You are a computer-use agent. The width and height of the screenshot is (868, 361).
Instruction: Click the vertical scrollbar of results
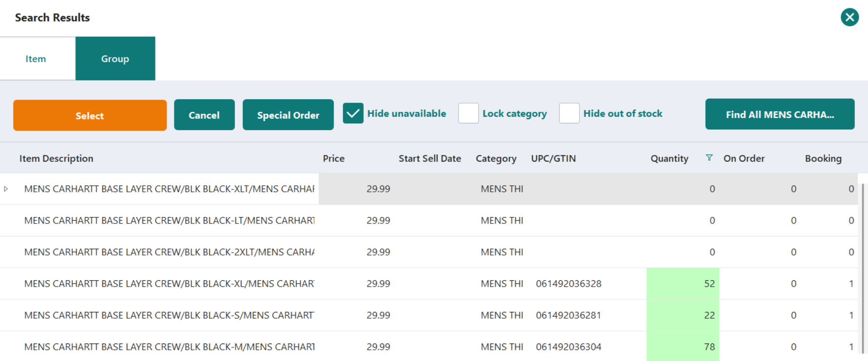(x=863, y=269)
